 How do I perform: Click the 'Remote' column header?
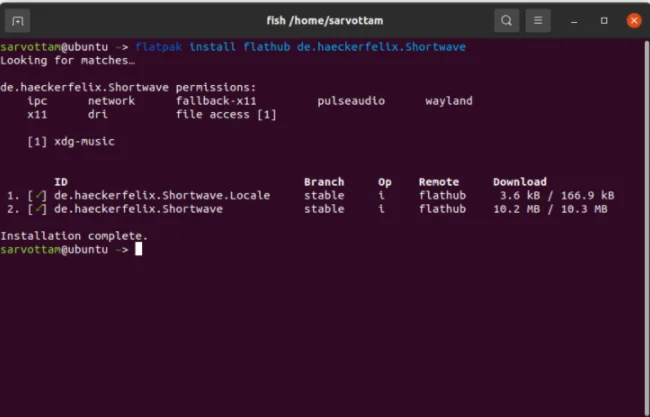point(438,182)
